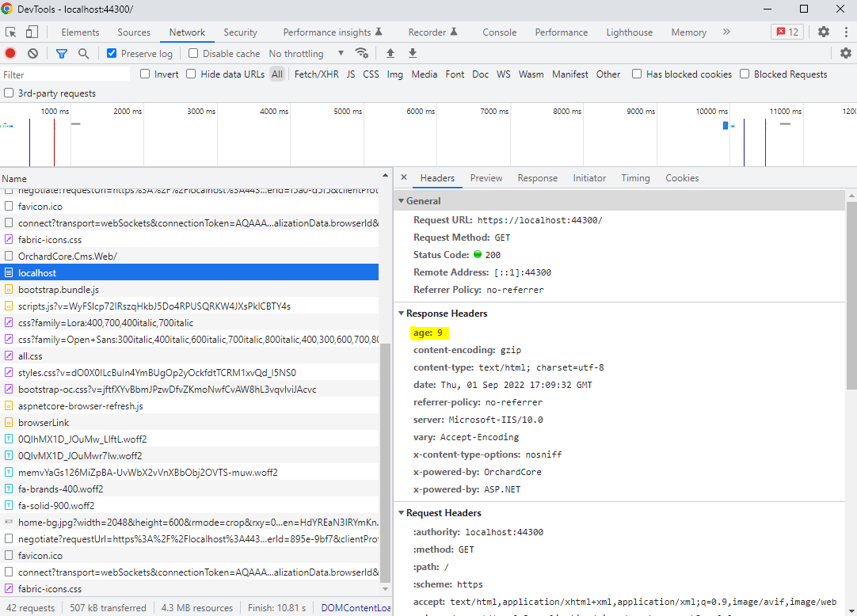Image resolution: width=857 pixels, height=616 pixels.
Task: Click the request list vertical scrollbar
Action: click(x=385, y=462)
